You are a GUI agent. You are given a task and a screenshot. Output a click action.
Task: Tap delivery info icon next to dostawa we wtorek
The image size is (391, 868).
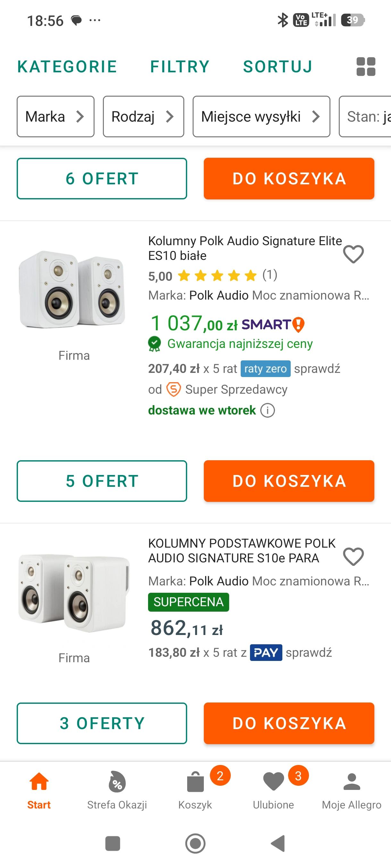coord(268,410)
